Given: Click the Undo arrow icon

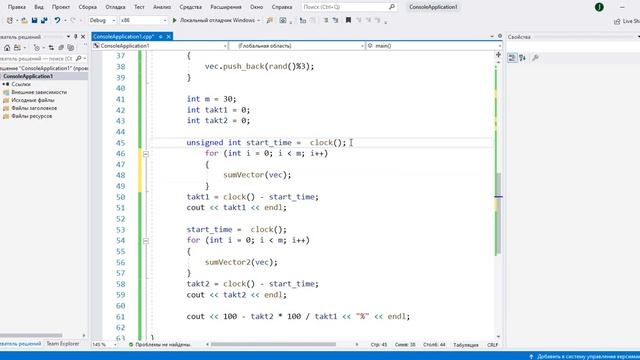Looking at the screenshot, I should point(57,20).
